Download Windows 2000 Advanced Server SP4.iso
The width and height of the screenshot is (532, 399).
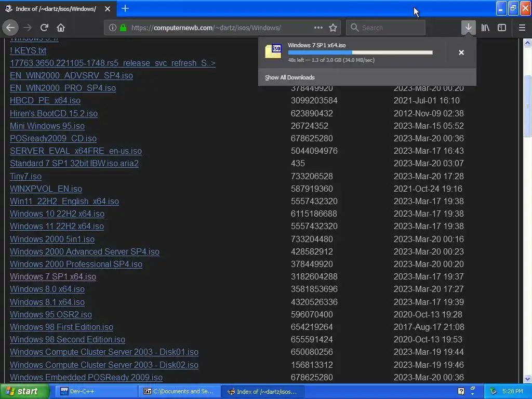[85, 252]
